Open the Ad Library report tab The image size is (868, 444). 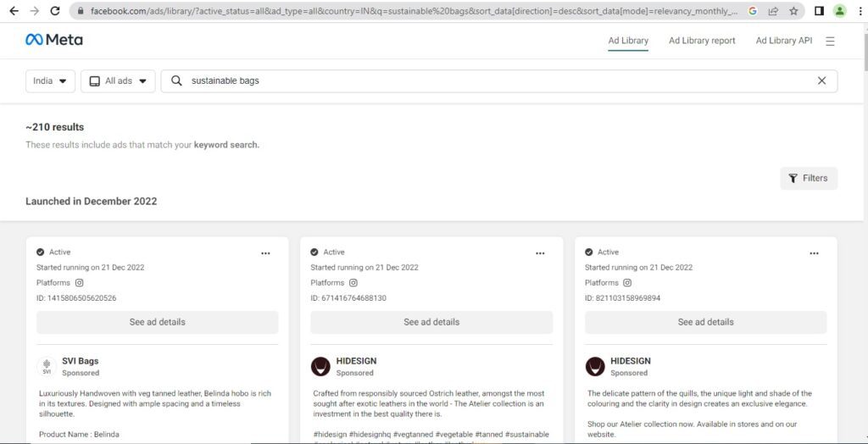(x=702, y=41)
